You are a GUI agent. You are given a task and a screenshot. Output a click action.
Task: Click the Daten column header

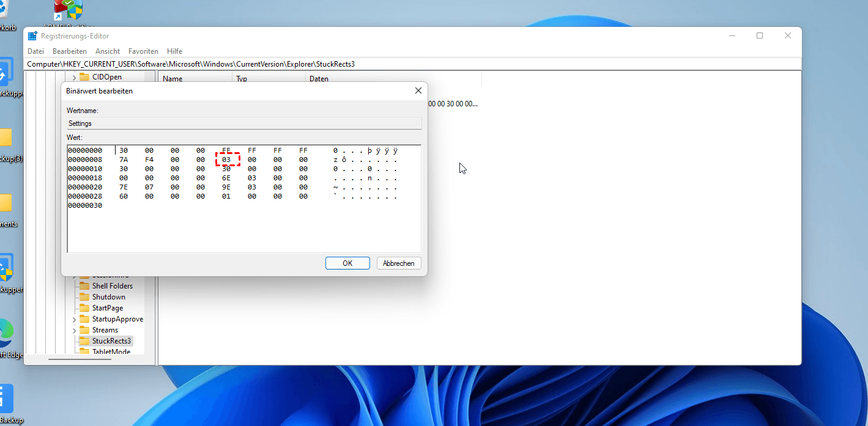point(393,78)
